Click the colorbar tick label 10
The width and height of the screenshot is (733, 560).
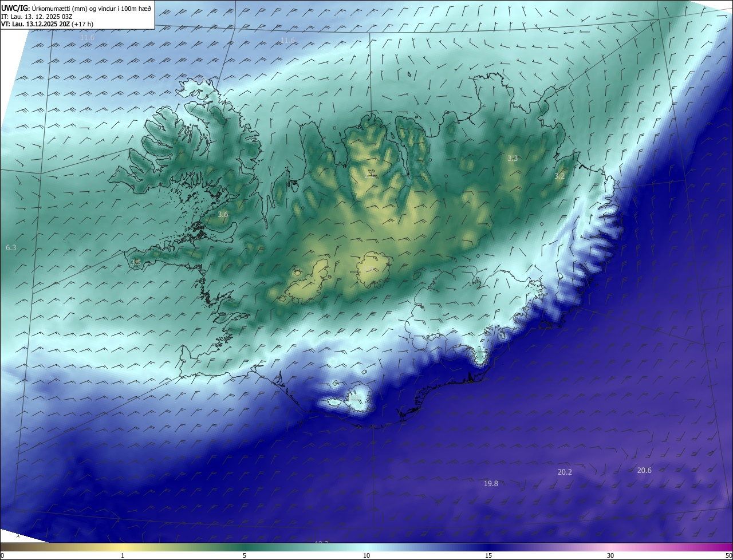point(366,555)
